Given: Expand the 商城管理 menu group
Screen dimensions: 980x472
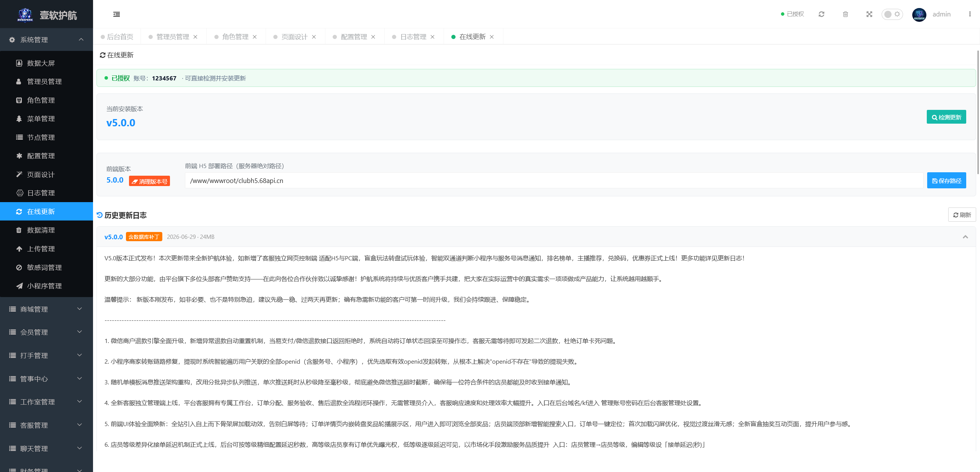Looking at the screenshot, I should [x=46, y=309].
